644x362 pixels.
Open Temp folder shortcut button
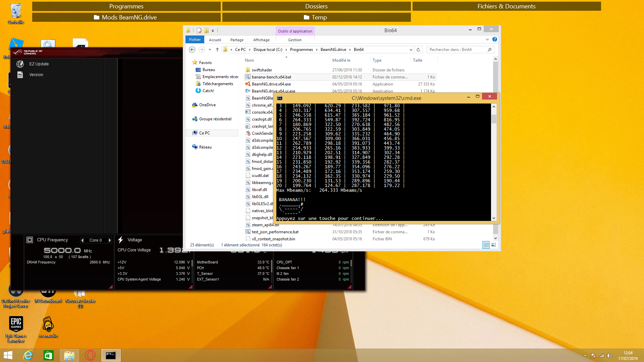tap(316, 17)
